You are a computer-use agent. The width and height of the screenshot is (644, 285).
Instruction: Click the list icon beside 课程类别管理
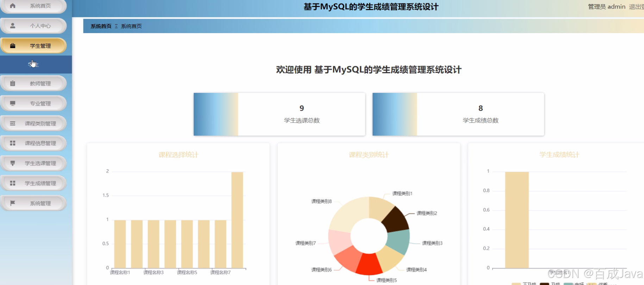(x=13, y=123)
